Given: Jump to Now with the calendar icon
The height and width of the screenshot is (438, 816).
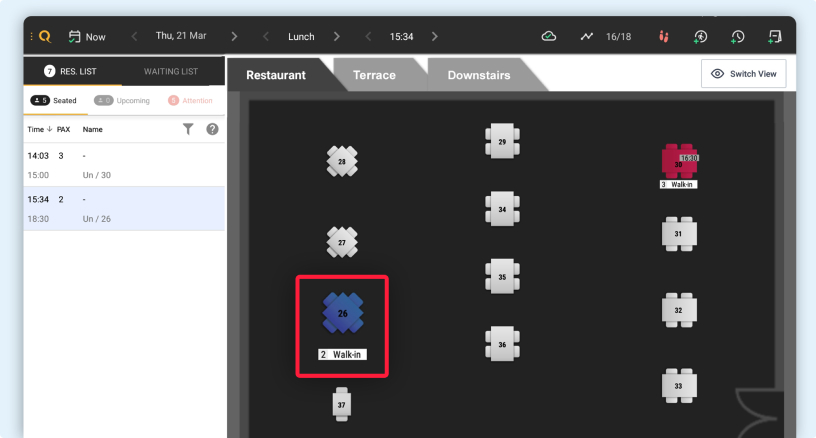Looking at the screenshot, I should click(87, 36).
